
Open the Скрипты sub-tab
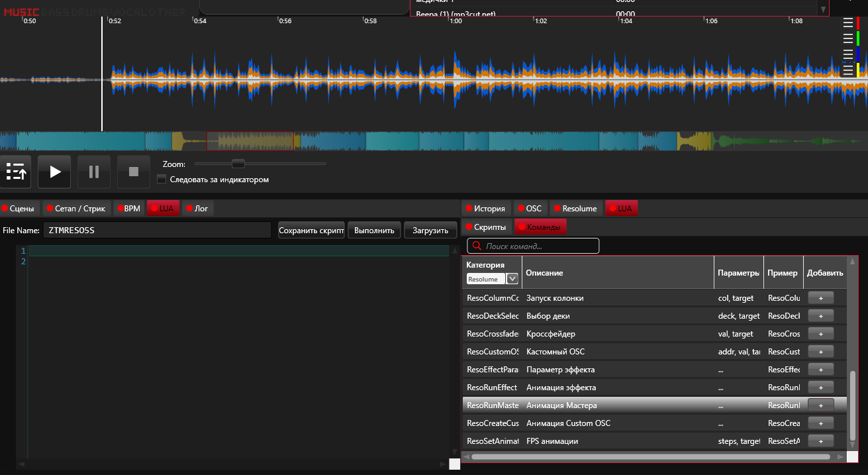pos(487,227)
